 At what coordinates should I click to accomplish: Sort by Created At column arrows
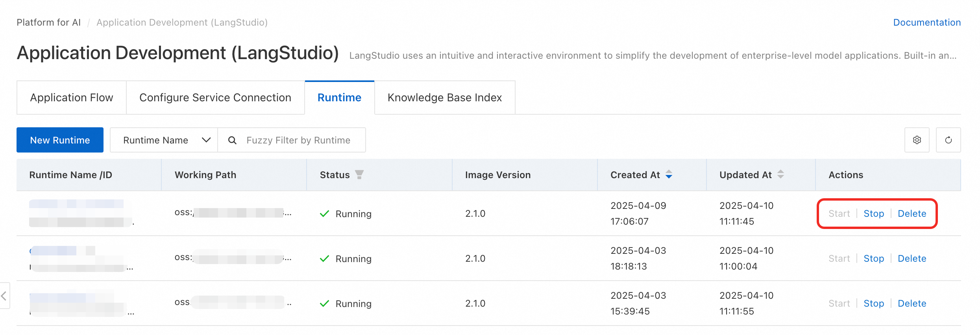[669, 175]
